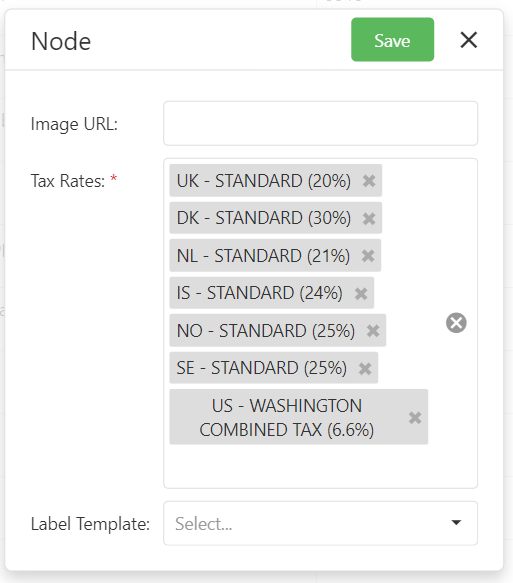
Task: Click the Image URL label
Action: [x=74, y=124]
